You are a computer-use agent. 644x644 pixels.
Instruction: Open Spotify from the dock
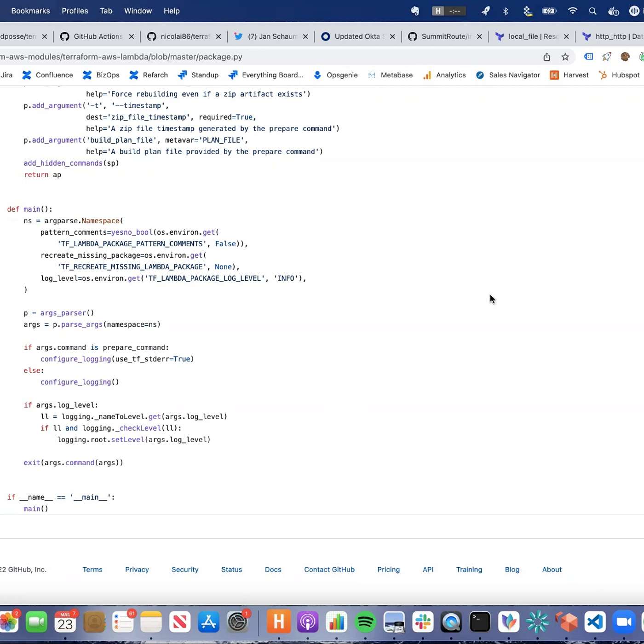[365, 622]
